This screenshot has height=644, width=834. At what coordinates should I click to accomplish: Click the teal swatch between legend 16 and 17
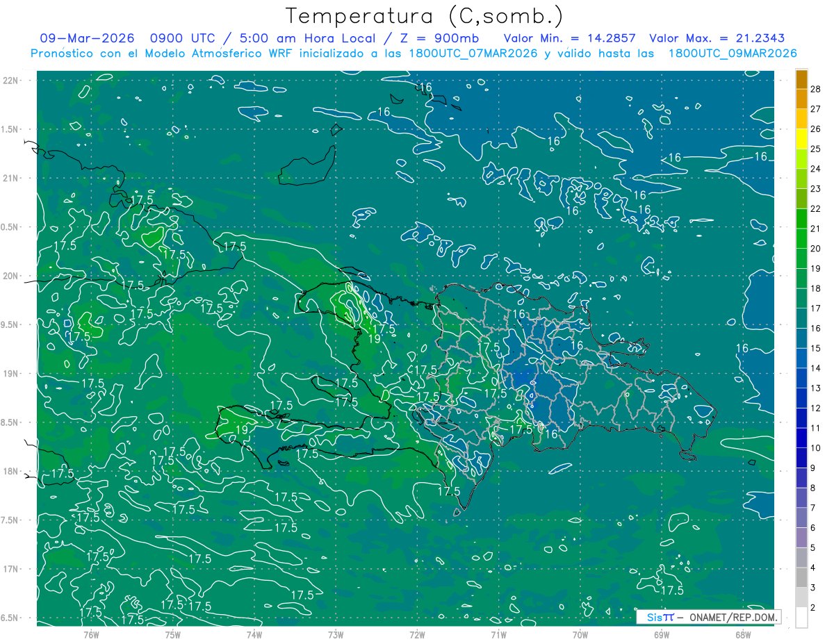pos(801,318)
